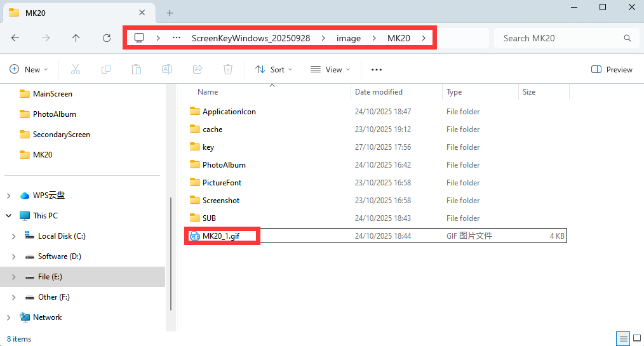Screen dimensions: 644x346
Task: Switch to details view layout icon
Action: click(x=623, y=338)
